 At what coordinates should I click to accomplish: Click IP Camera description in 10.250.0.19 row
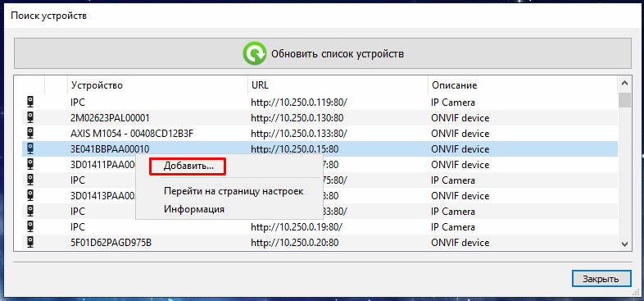point(453,227)
